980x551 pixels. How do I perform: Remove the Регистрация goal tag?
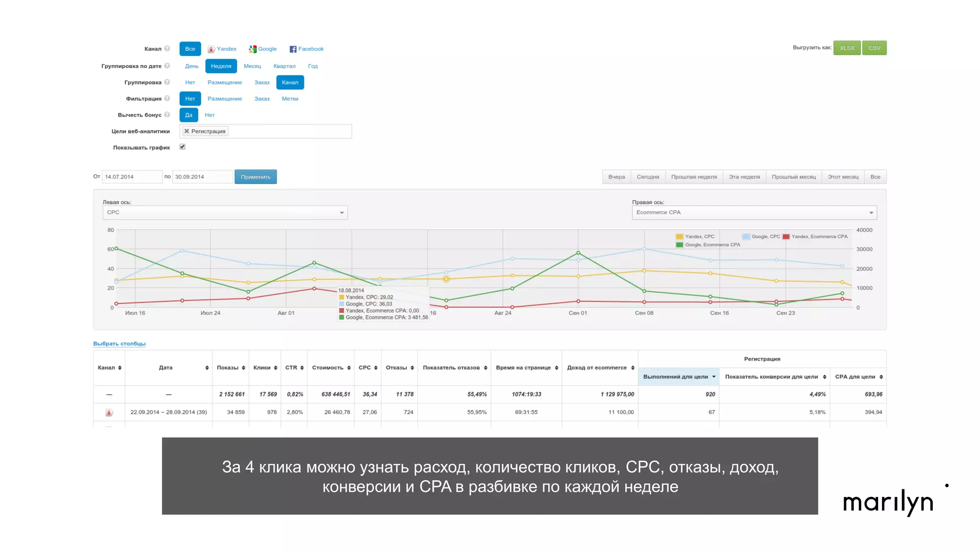pyautogui.click(x=187, y=131)
